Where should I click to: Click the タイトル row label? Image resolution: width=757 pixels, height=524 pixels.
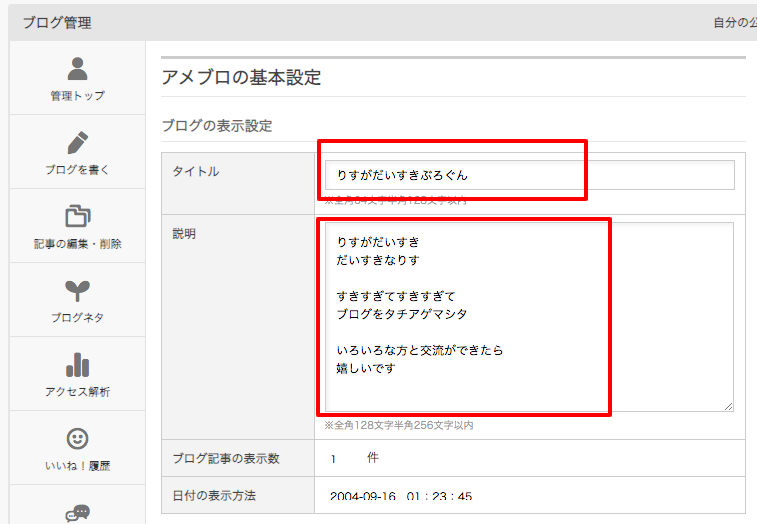click(196, 171)
